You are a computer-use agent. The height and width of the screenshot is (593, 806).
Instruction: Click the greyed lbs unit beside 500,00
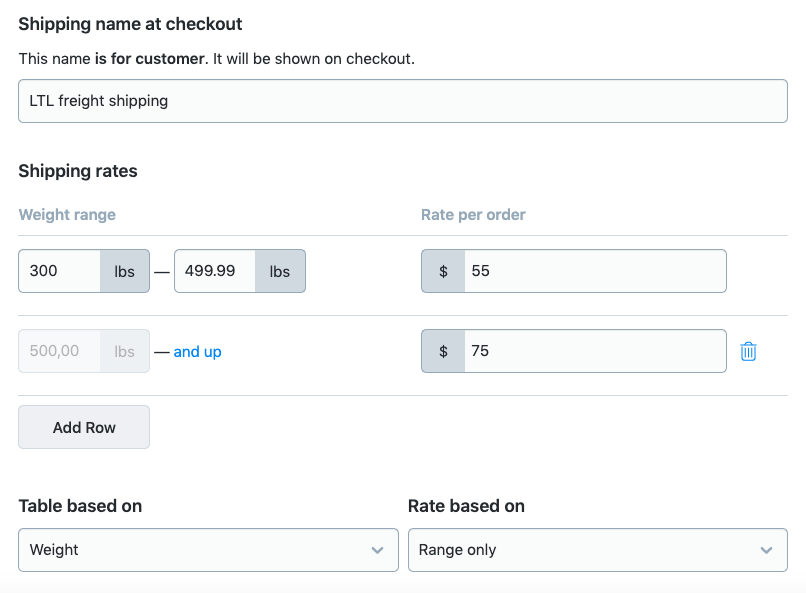tap(125, 351)
